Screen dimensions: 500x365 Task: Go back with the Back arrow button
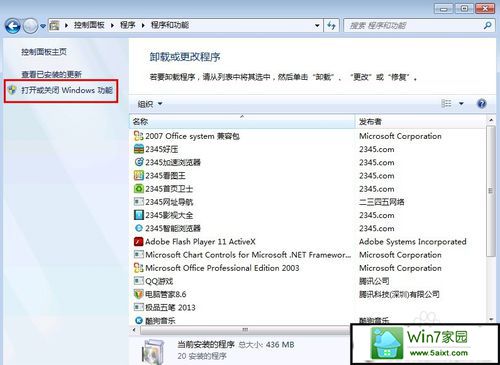tap(13, 26)
